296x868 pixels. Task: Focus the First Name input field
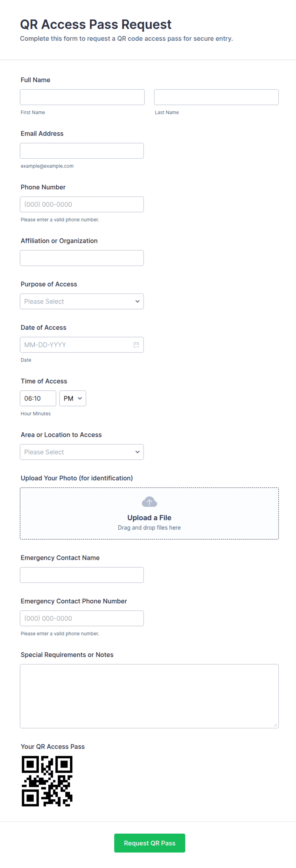coord(82,97)
